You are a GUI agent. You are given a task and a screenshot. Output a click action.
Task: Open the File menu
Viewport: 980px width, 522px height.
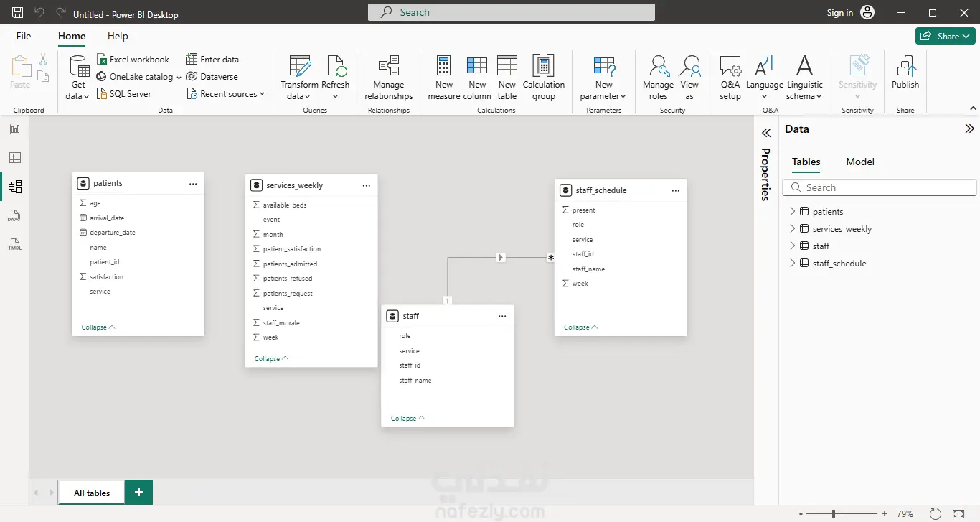(x=24, y=36)
